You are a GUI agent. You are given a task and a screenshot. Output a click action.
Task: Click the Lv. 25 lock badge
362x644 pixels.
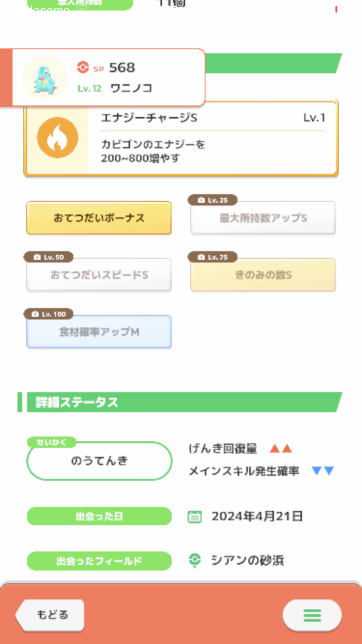point(213,200)
